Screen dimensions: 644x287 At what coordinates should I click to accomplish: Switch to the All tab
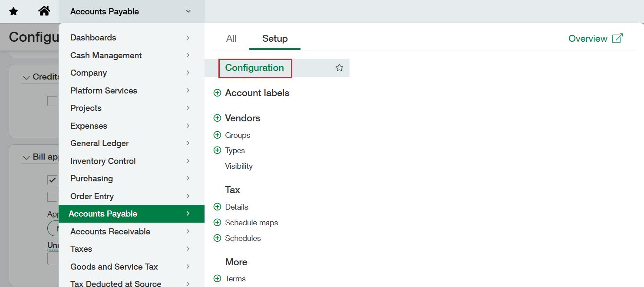pos(231,39)
